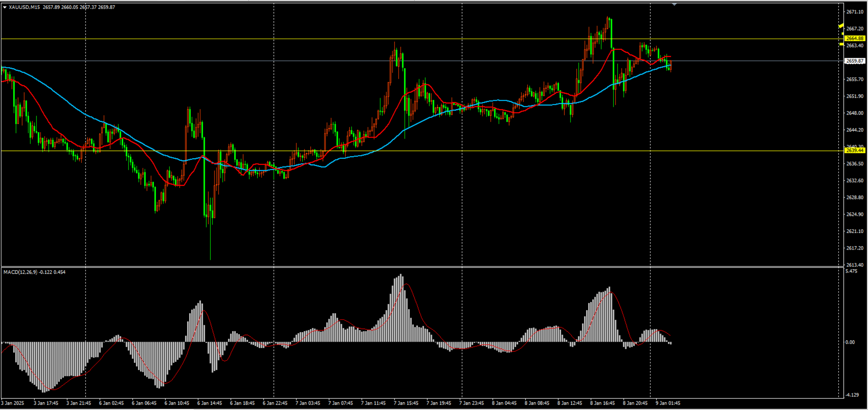This screenshot has width=868, height=410.
Task: Click the 2613.40 price scale label
Action: [854, 265]
